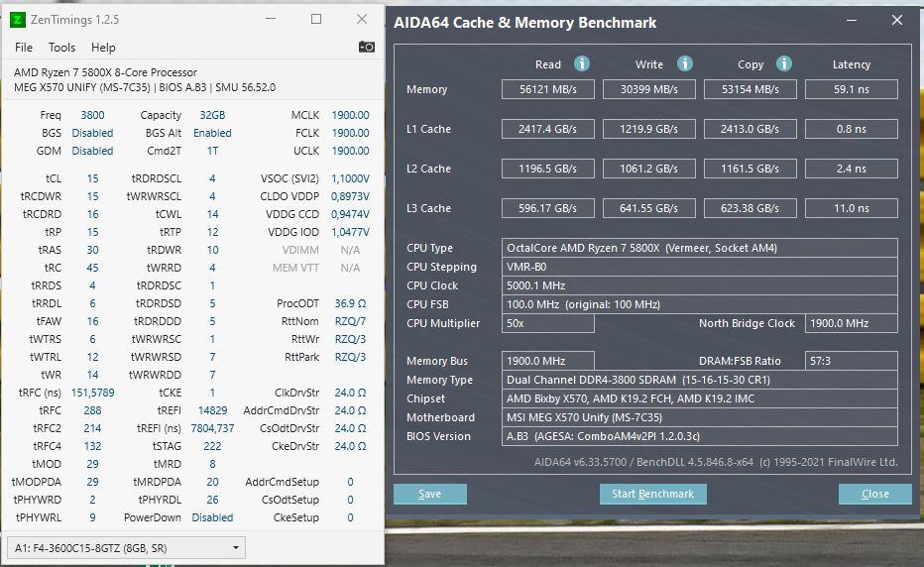Click the ProcODT value 36.9 Ω
Screen dimensions: 924x567
tap(351, 303)
